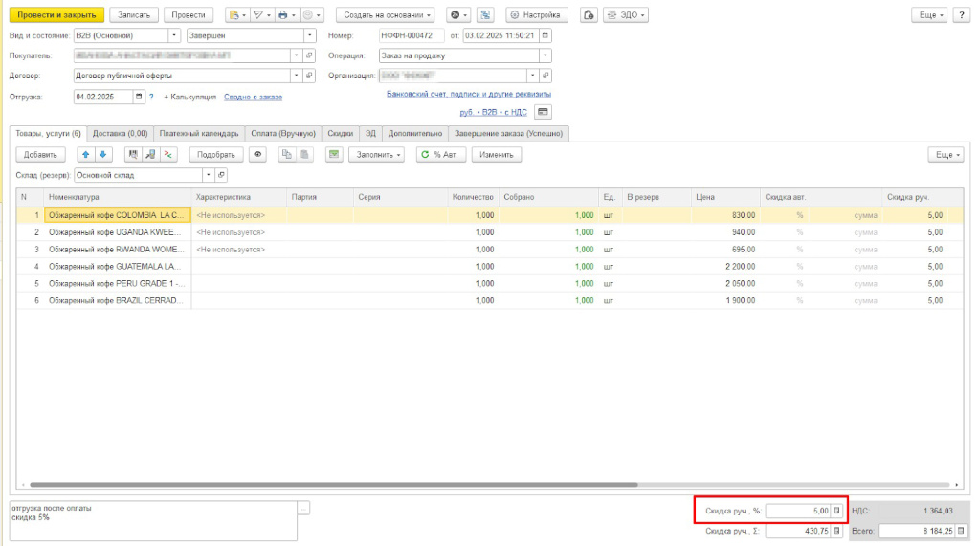980x546 pixels.
Task: Expand the Завершен state dropdown
Action: pos(309,35)
